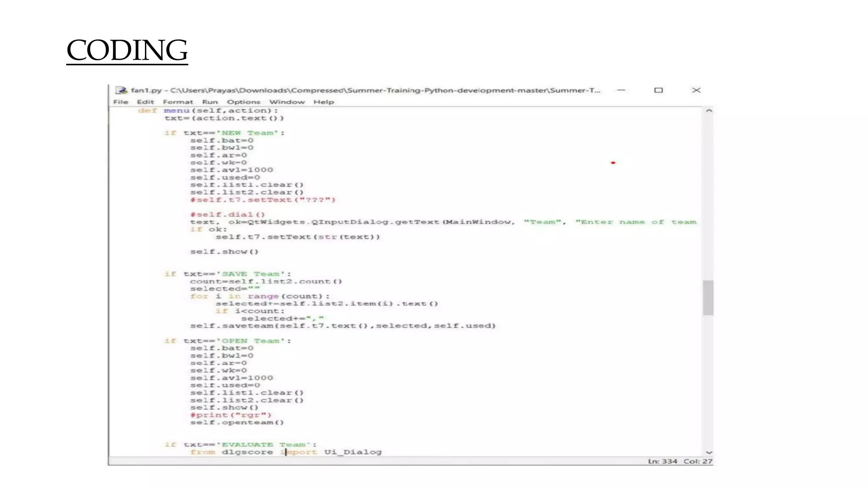Open the Window menu
This screenshot has width=868, height=488.
(287, 102)
